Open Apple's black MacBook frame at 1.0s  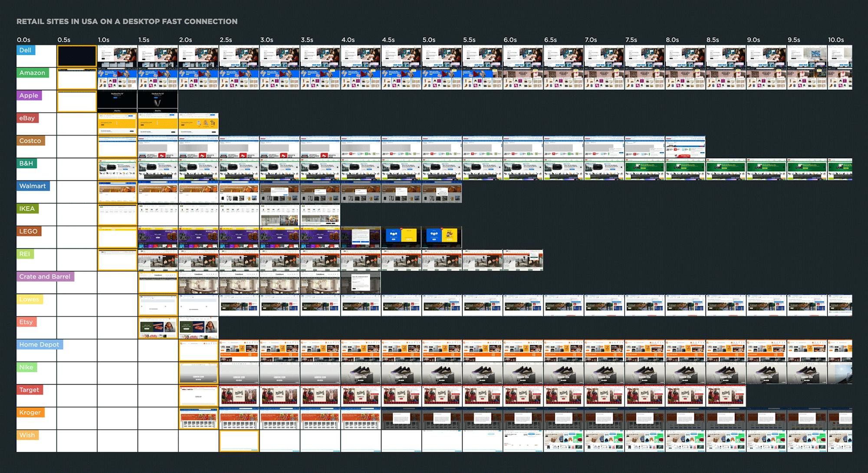117,101
